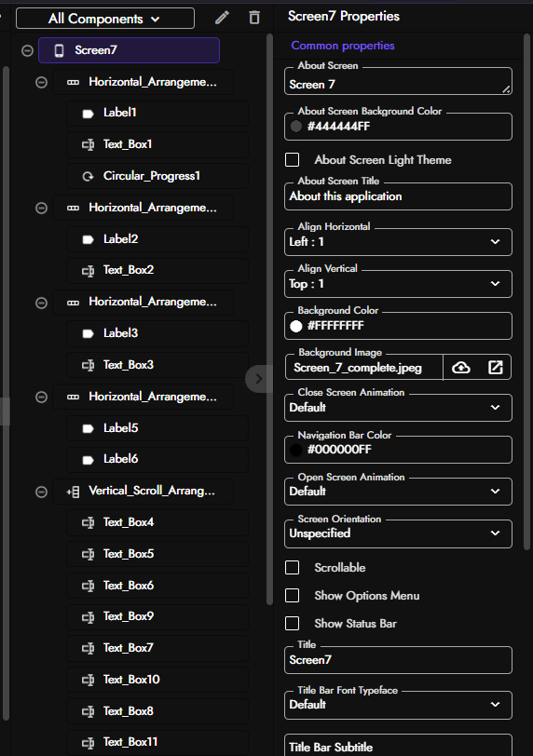Click the Background Color white swatch

pyautogui.click(x=296, y=326)
